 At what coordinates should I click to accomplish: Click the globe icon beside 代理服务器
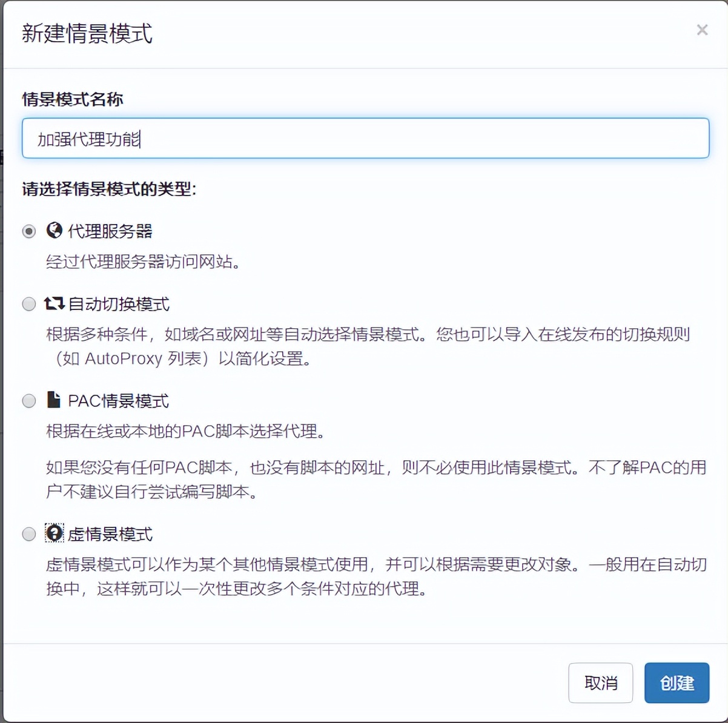[x=54, y=231]
